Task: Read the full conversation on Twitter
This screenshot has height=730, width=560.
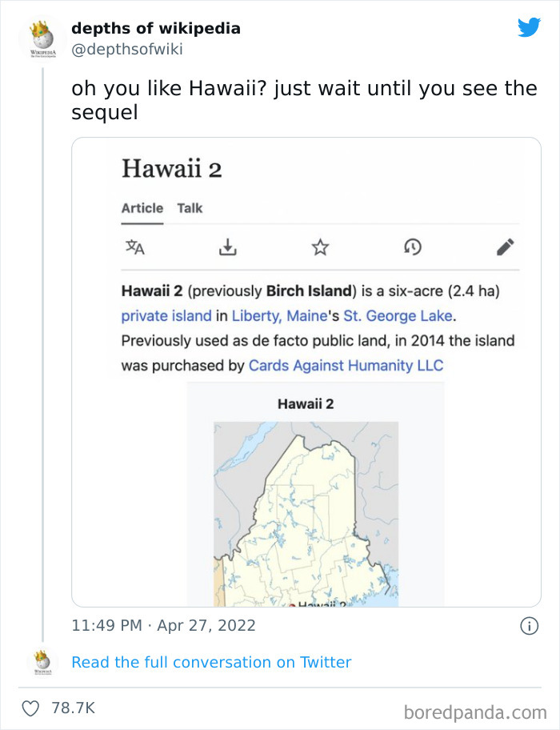Action: [211, 662]
